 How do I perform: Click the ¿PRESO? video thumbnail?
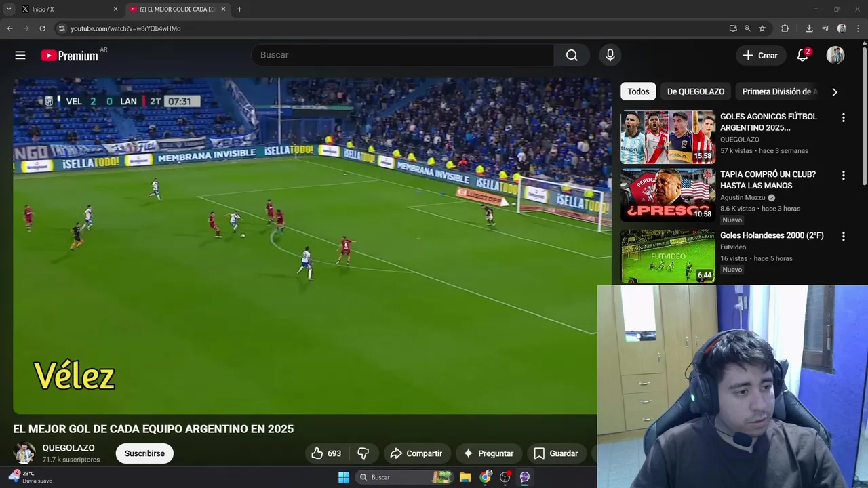click(x=668, y=195)
